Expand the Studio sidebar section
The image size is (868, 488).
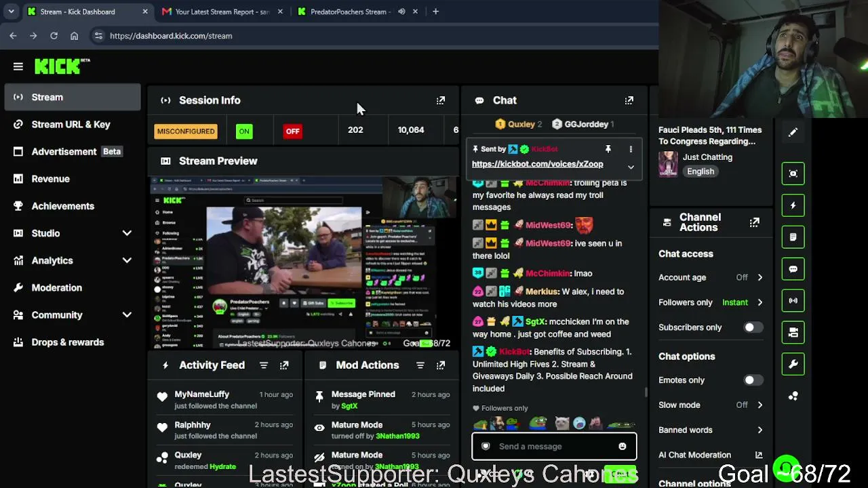click(x=127, y=233)
